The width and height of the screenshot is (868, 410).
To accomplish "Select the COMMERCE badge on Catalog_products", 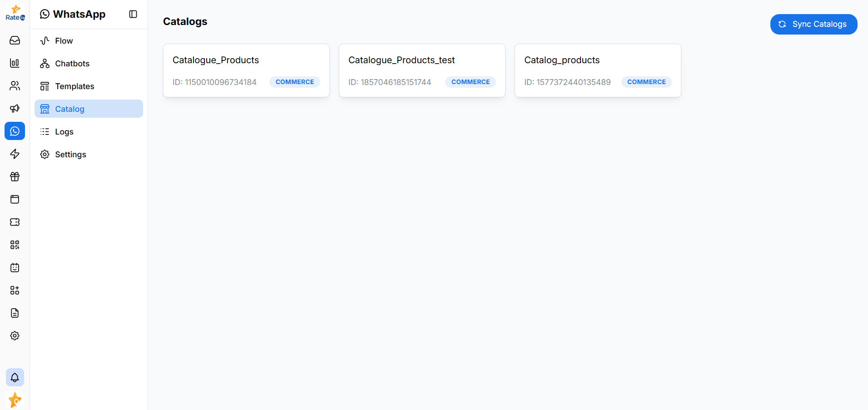I will (646, 82).
